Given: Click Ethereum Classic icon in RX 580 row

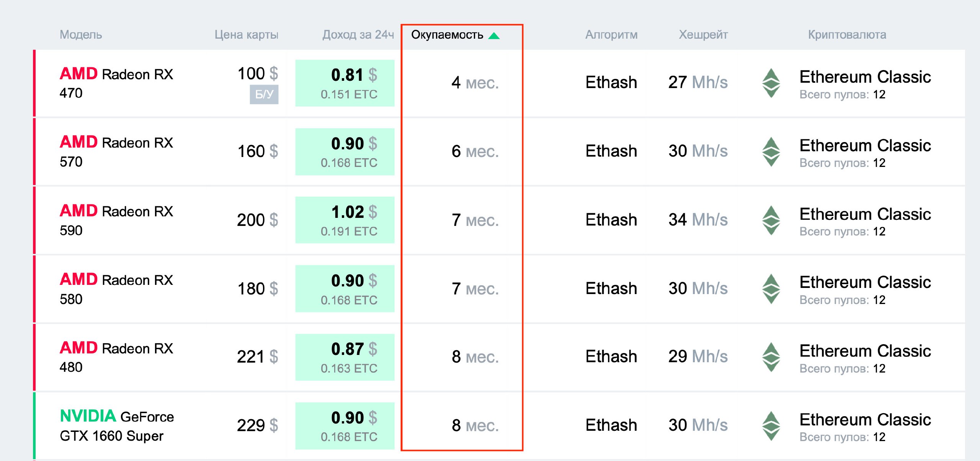Looking at the screenshot, I should coord(771,289).
